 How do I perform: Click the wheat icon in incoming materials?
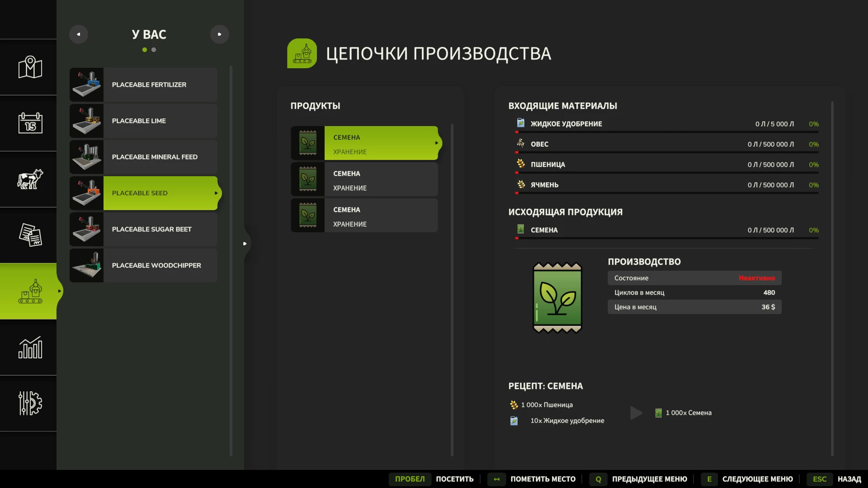tap(521, 164)
